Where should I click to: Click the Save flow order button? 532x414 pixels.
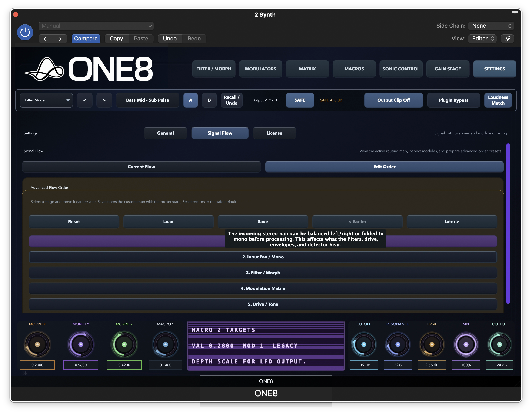point(263,222)
